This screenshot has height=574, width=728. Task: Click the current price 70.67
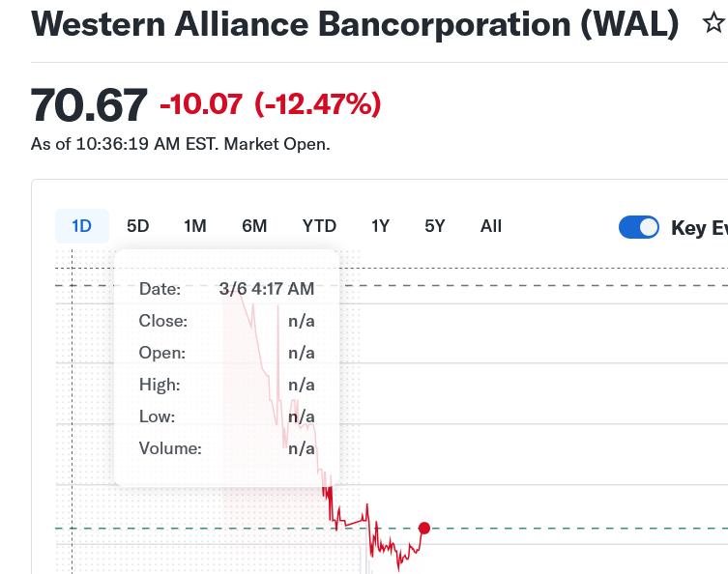click(x=89, y=104)
